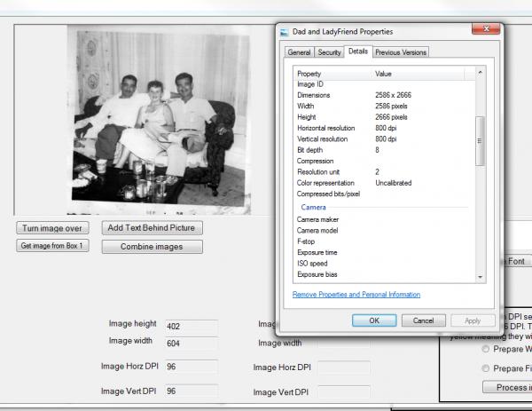The width and height of the screenshot is (532, 411).
Task: Click the Turn image over button
Action: pos(52,228)
